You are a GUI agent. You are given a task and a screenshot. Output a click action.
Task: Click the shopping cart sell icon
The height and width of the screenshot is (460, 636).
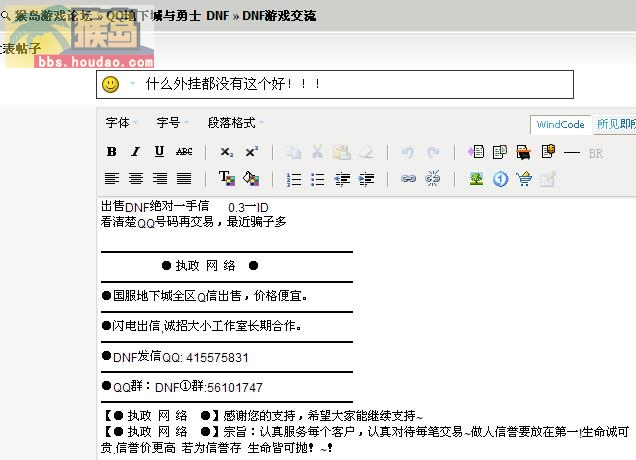pyautogui.click(x=524, y=179)
